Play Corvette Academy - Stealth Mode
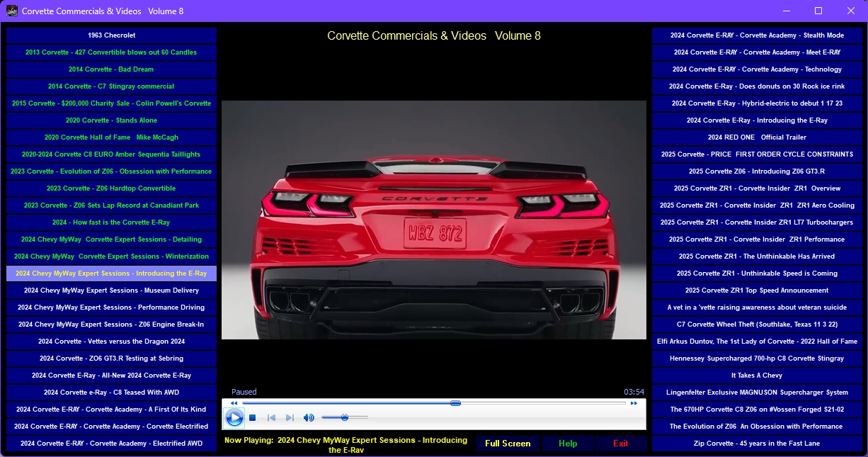Screen dimensions: 868x457 tap(757, 35)
